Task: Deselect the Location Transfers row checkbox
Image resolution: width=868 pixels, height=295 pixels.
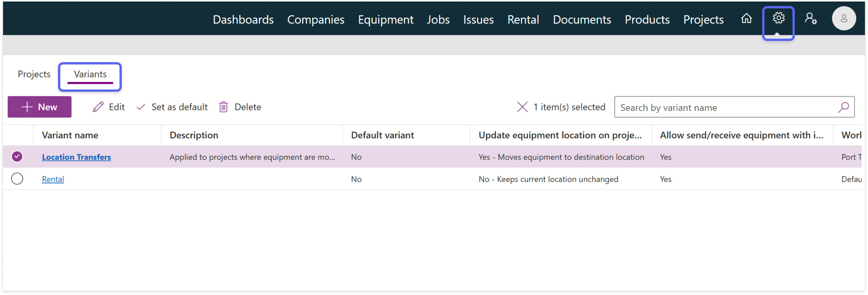Action: pos(17,157)
